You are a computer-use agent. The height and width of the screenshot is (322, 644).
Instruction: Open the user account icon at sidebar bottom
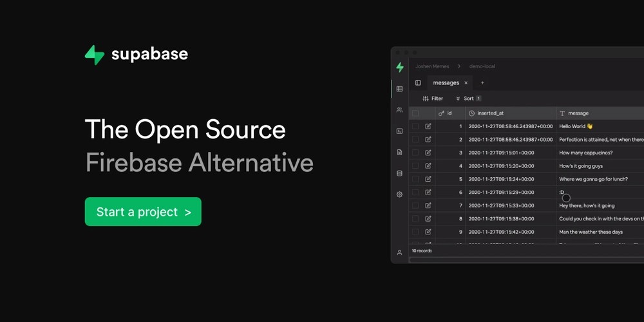pyautogui.click(x=399, y=252)
